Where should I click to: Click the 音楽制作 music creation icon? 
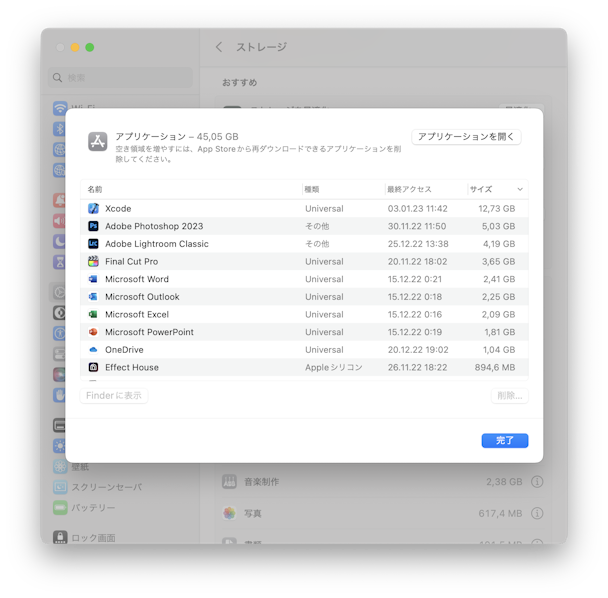(x=229, y=482)
